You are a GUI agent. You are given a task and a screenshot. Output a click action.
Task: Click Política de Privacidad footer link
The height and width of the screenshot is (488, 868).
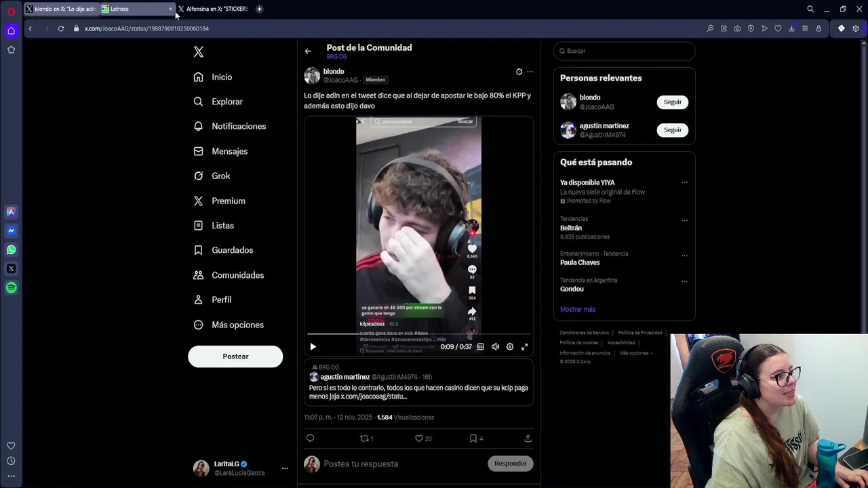(640, 333)
